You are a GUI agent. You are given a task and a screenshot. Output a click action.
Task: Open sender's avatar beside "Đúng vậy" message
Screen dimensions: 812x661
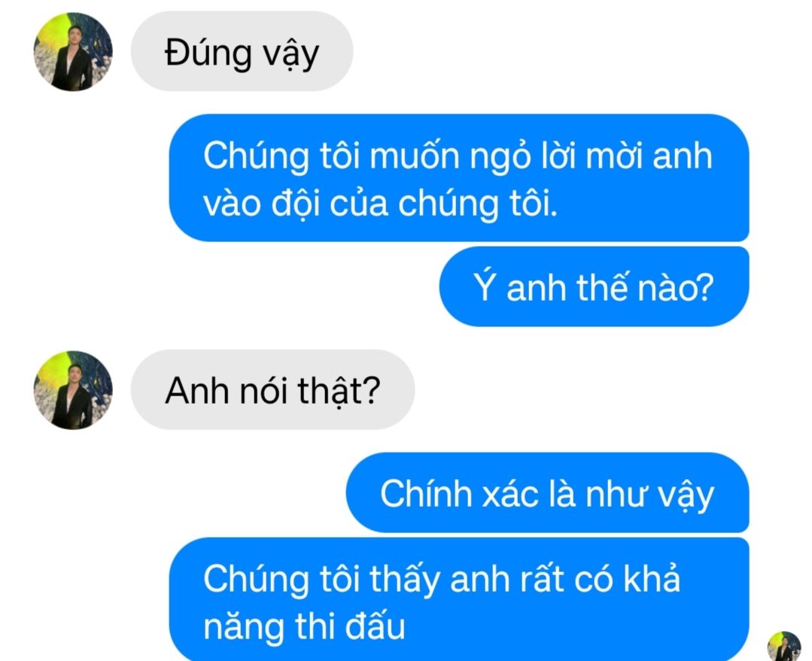click(x=73, y=52)
